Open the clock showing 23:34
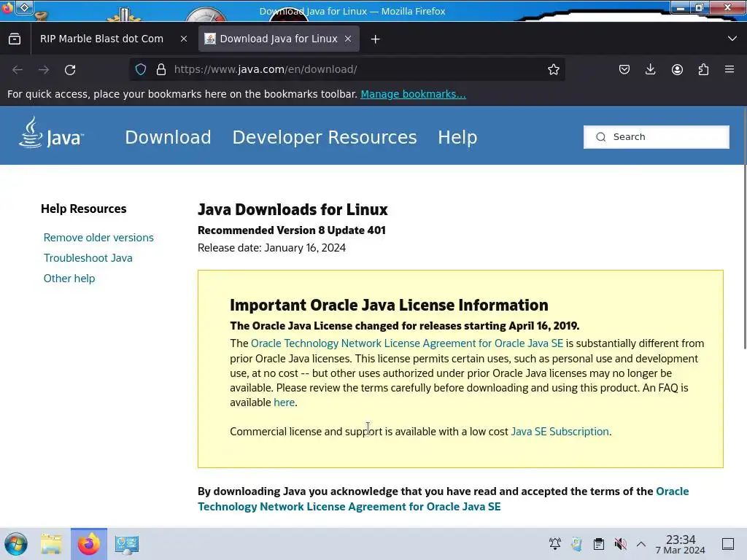The image size is (747, 560). pos(681,544)
